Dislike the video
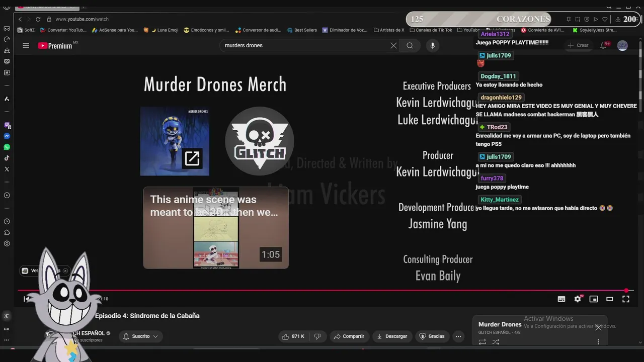This screenshot has width=644, height=362. coord(317,336)
